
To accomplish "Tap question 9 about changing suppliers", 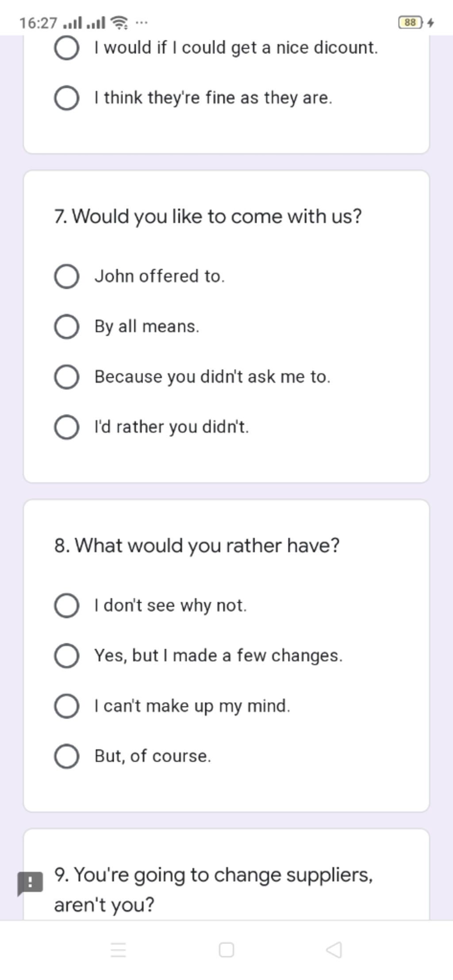I will pyautogui.click(x=213, y=889).
